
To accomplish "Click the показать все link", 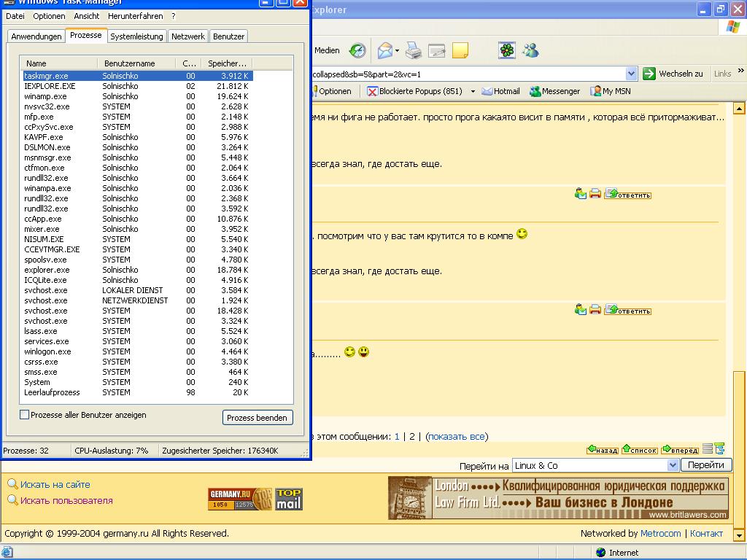I will click(457, 437).
